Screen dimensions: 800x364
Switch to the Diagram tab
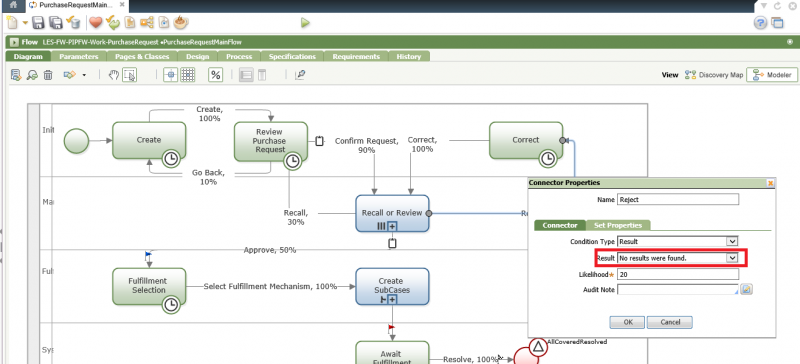(28, 57)
